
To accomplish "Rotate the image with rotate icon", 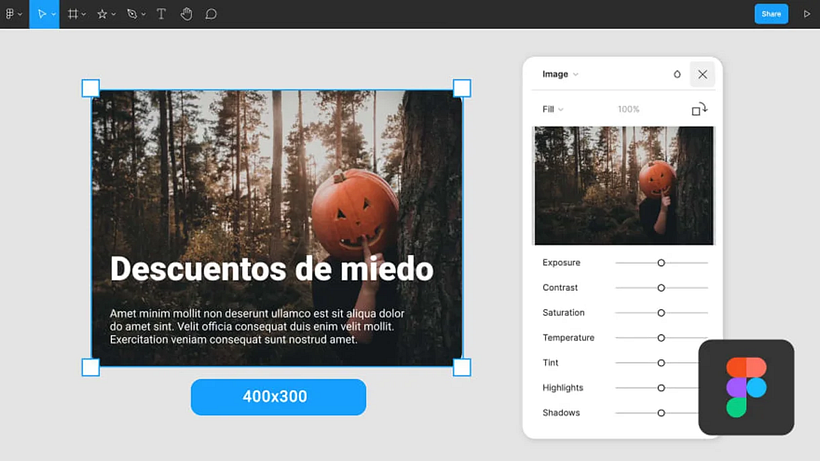I will pyautogui.click(x=699, y=109).
